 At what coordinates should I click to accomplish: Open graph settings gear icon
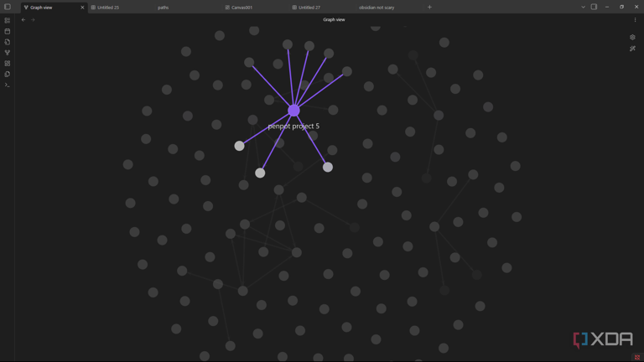(x=632, y=37)
